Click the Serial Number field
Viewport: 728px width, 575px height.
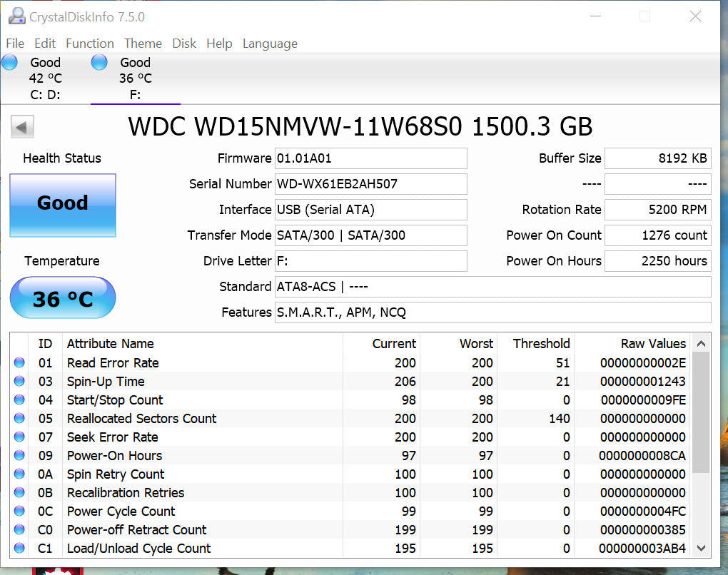tap(370, 184)
